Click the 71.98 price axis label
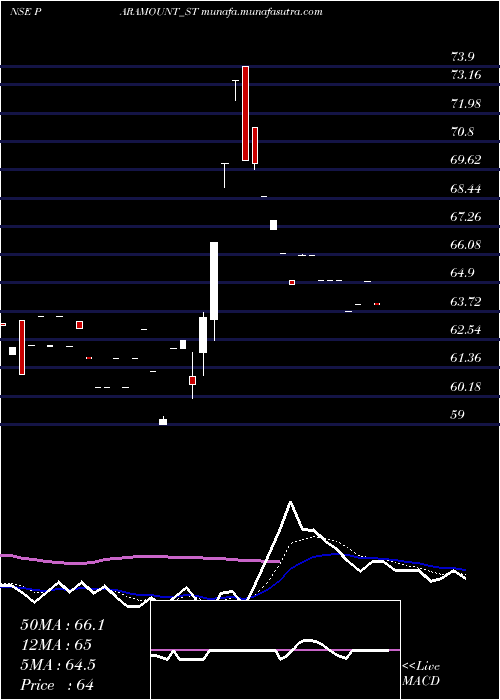 [x=466, y=104]
